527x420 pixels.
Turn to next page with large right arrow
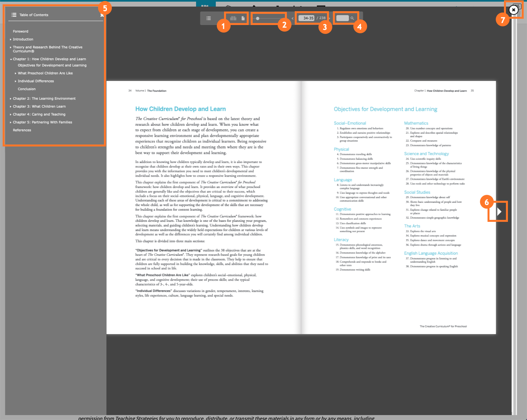tap(499, 211)
